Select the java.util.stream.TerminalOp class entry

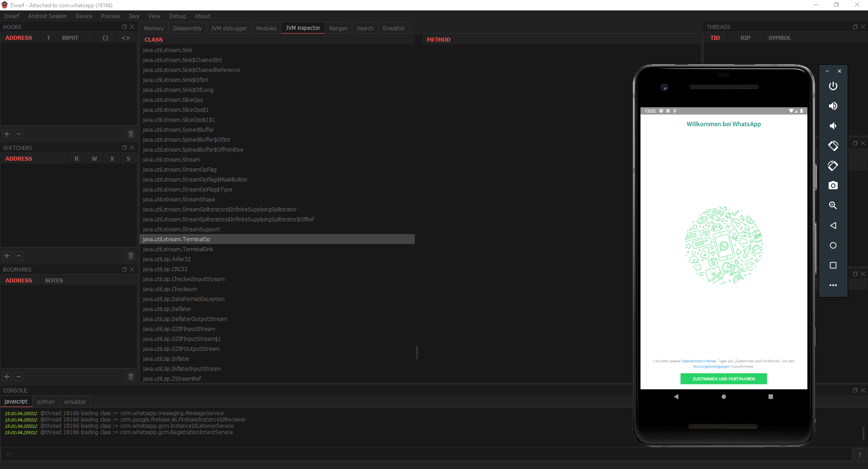176,239
